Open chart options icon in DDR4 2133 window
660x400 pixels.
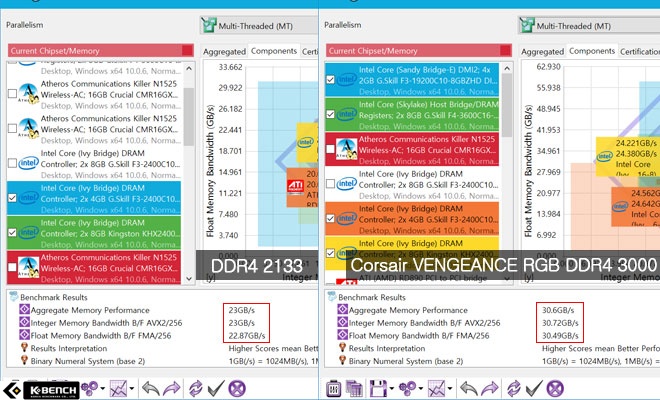tap(119, 388)
